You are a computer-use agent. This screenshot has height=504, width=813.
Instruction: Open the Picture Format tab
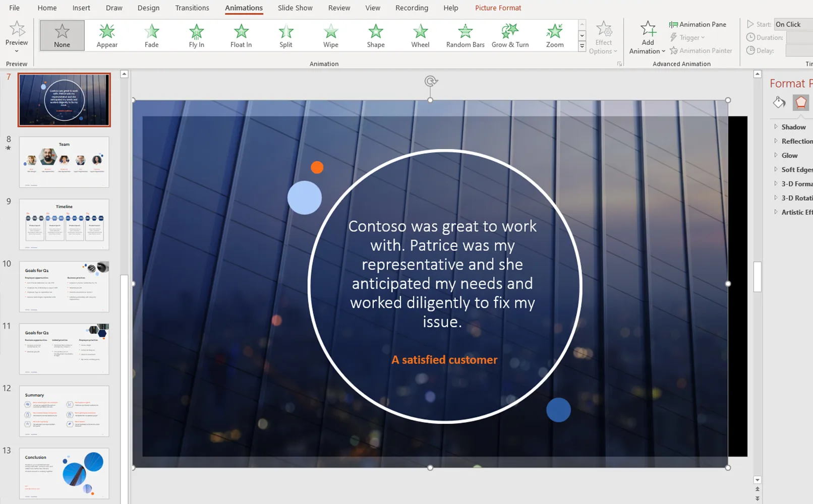(498, 8)
